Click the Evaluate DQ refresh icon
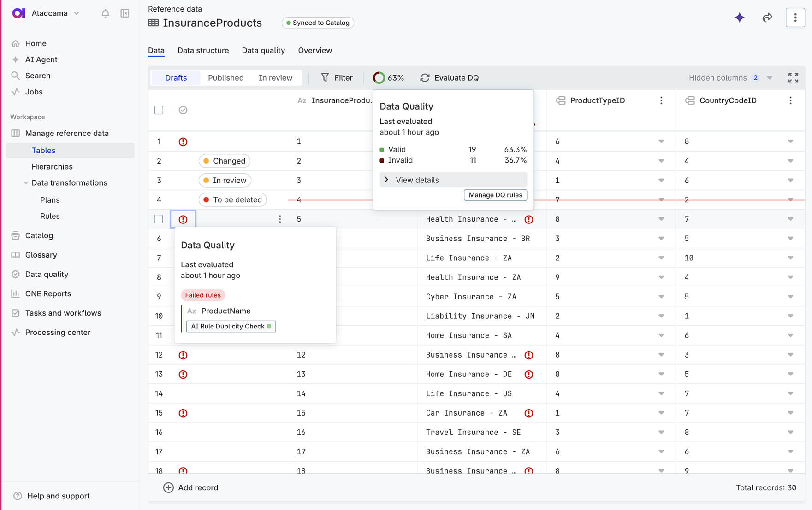This screenshot has height=510, width=812. click(x=424, y=77)
